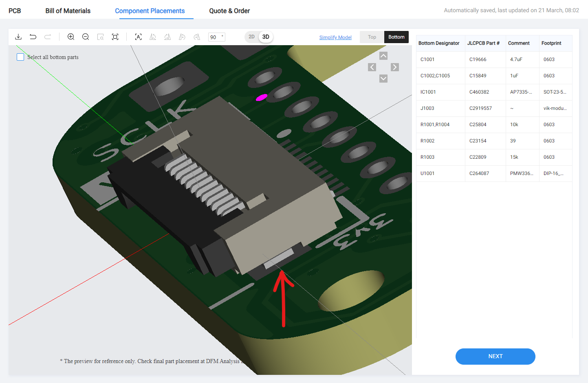Click part number C264087
The height and width of the screenshot is (383, 588).
coord(479,173)
